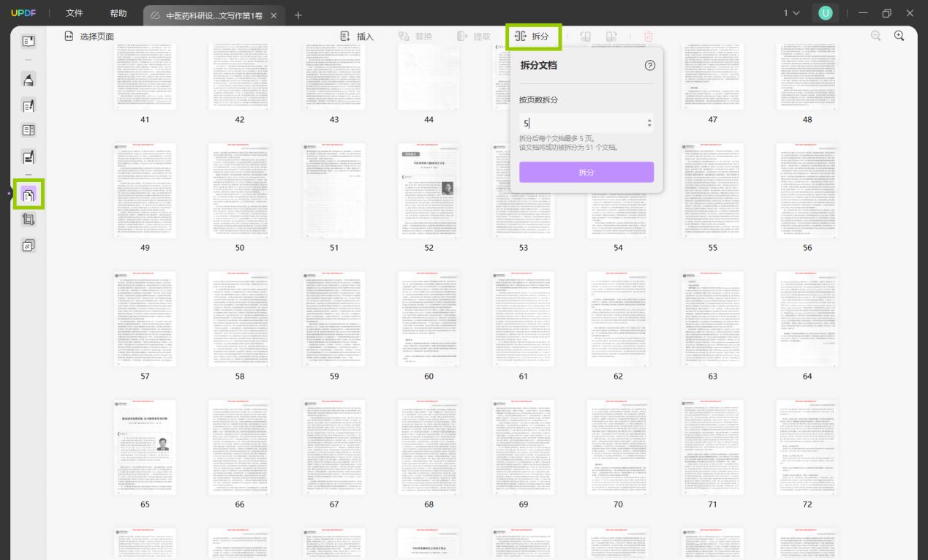Open help icon in Split Document panel
The height and width of the screenshot is (560, 928).
point(650,65)
